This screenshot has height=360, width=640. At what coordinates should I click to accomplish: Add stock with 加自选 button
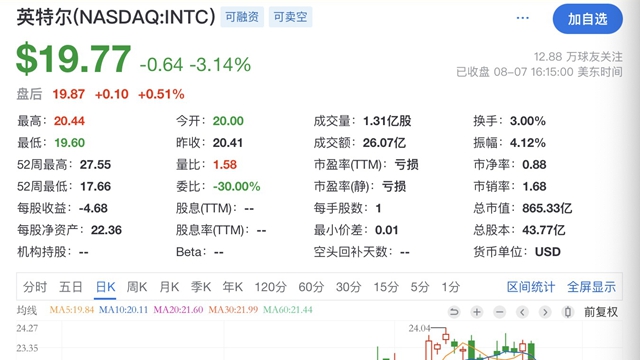click(x=588, y=19)
